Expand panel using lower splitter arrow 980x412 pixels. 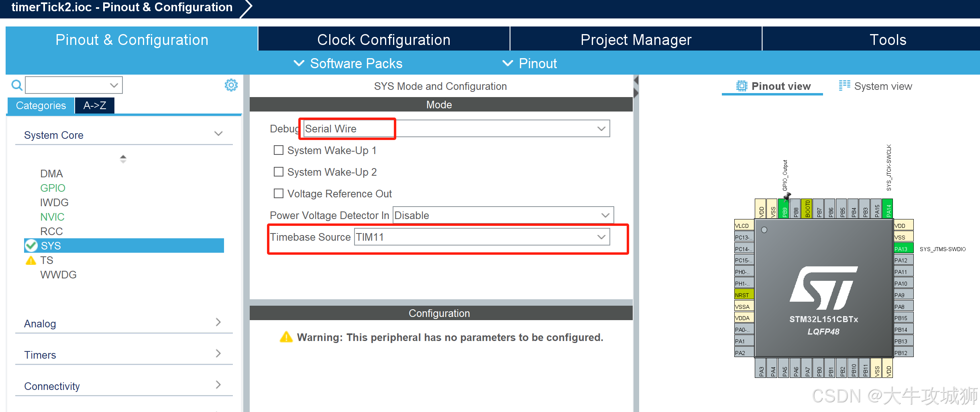(x=636, y=93)
